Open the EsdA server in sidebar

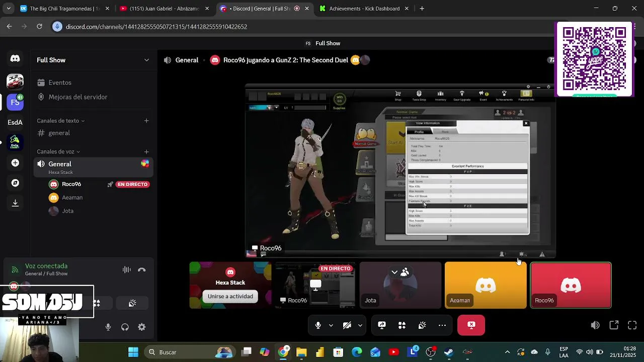pyautogui.click(x=15, y=122)
